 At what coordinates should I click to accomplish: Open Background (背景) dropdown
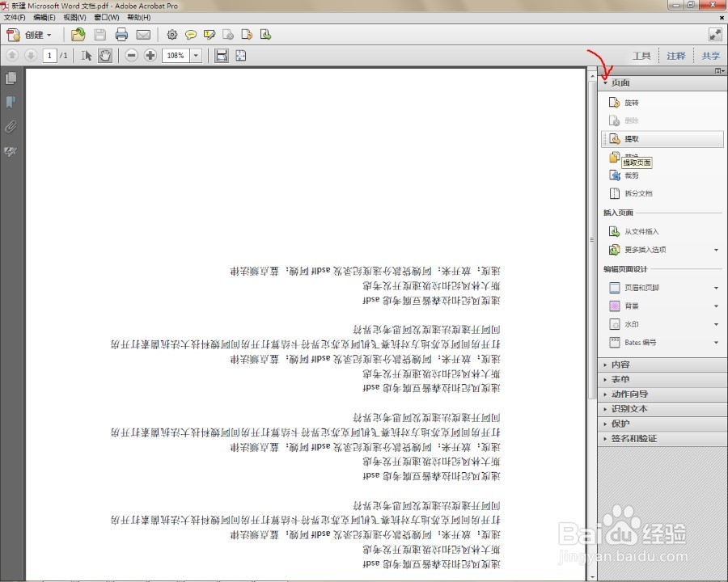click(x=717, y=306)
